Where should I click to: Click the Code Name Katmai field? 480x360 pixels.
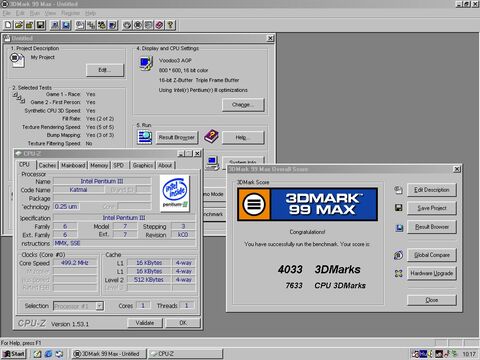tap(79, 190)
